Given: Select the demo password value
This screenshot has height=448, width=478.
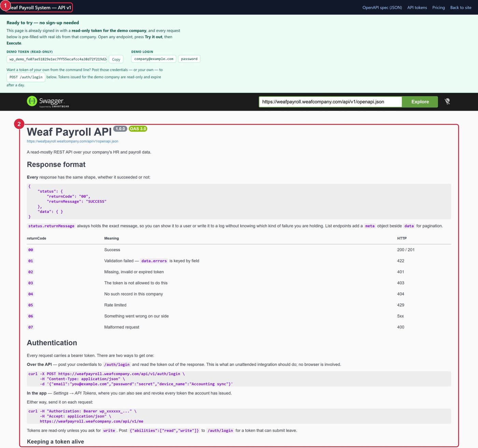Looking at the screenshot, I should pyautogui.click(x=189, y=59).
